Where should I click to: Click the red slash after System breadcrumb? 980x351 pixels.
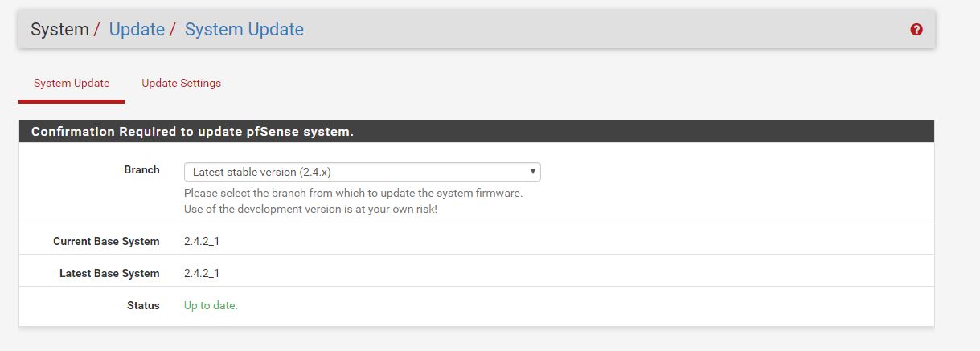pos(97,30)
